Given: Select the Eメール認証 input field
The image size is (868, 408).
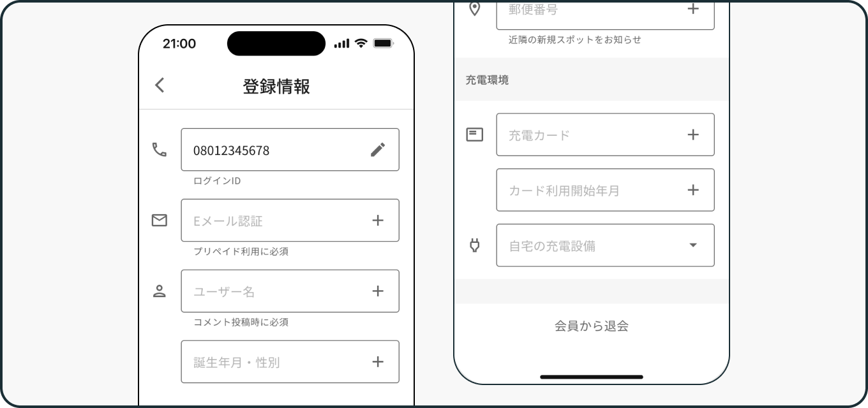Looking at the screenshot, I should [290, 221].
